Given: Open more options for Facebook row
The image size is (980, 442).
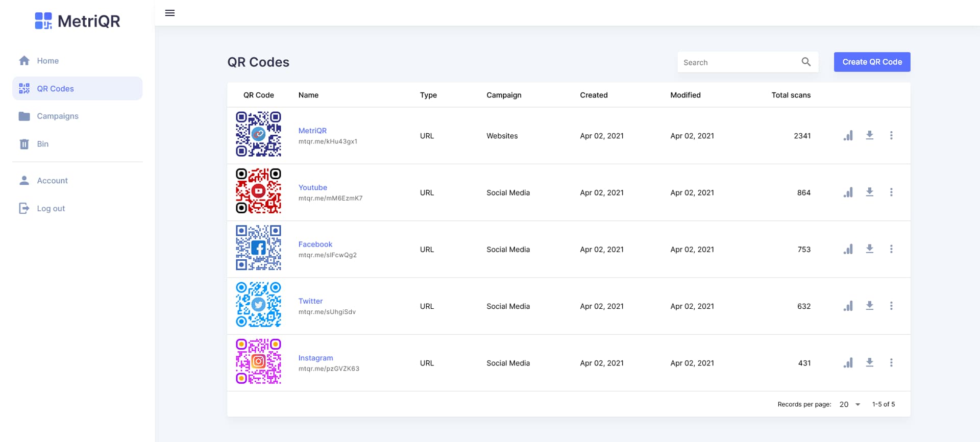Looking at the screenshot, I should [x=891, y=249].
